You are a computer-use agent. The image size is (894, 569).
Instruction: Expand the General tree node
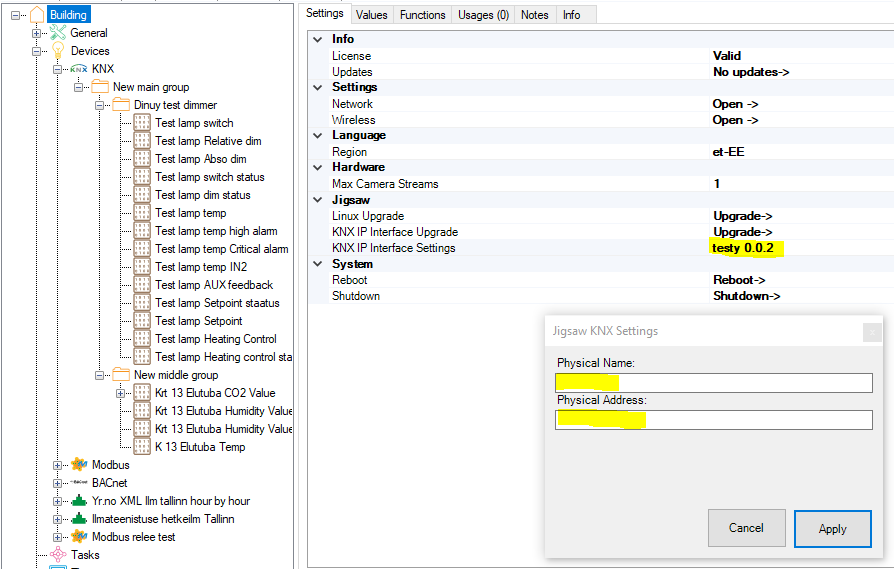click(38, 33)
